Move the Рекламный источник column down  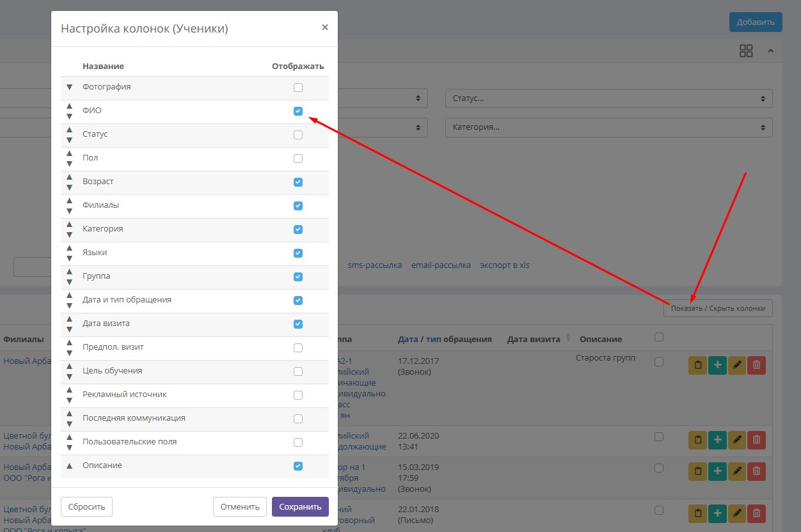click(x=70, y=400)
